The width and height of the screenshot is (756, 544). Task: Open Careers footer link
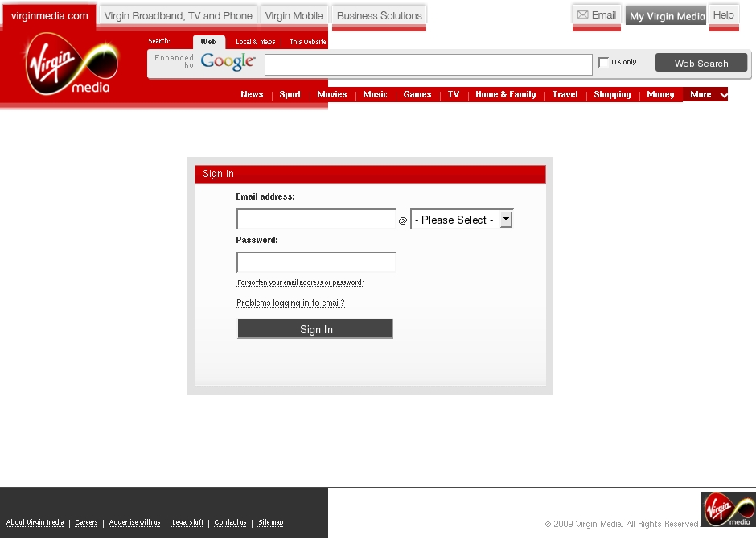coord(86,522)
